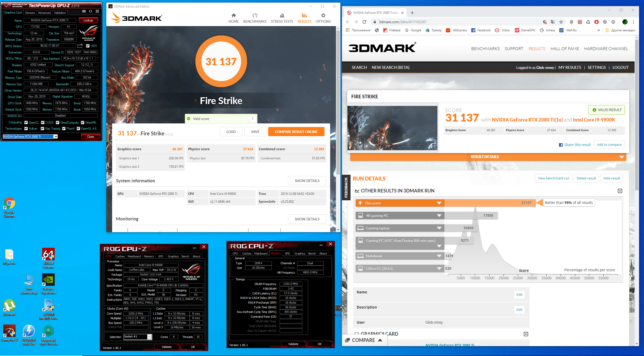Open the Chrome three-dot menu
This screenshot has width=644, height=356.
point(633,22)
